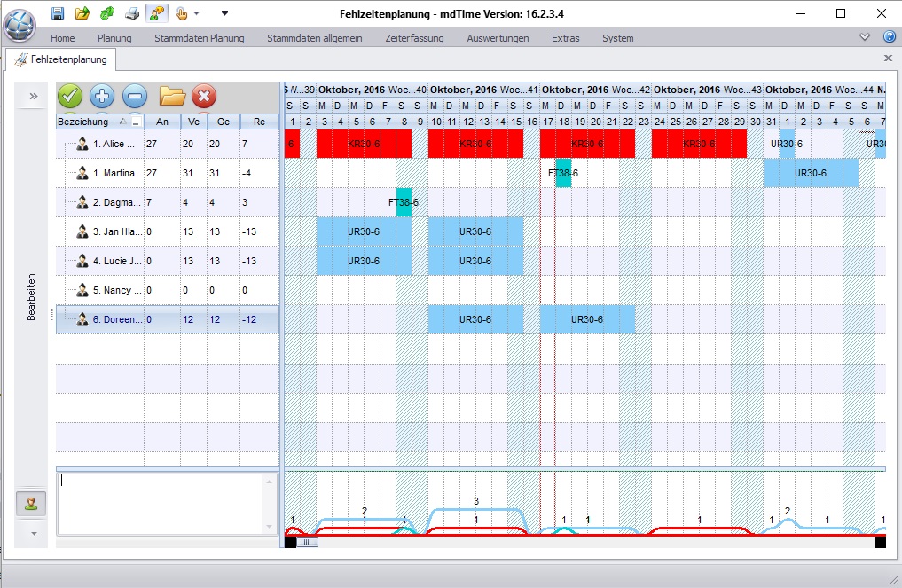The height and width of the screenshot is (588, 902).
Task: Select the Fehlzeitenplanung tab
Action: [x=61, y=59]
